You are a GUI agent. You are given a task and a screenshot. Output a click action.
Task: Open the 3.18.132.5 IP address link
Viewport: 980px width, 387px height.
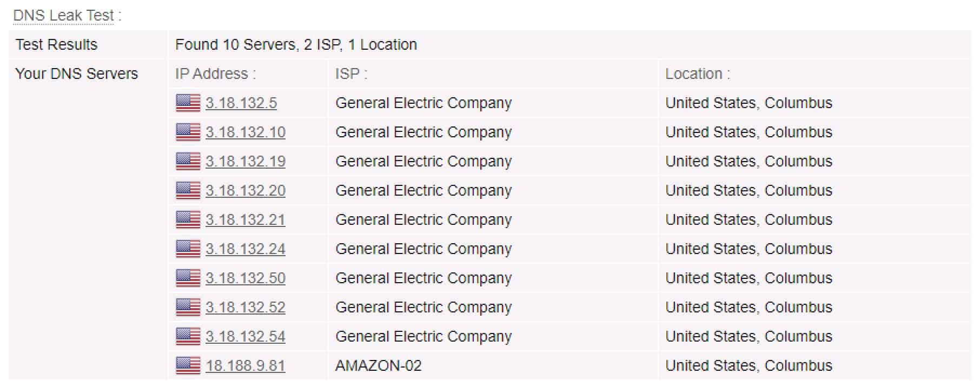pyautogui.click(x=241, y=103)
